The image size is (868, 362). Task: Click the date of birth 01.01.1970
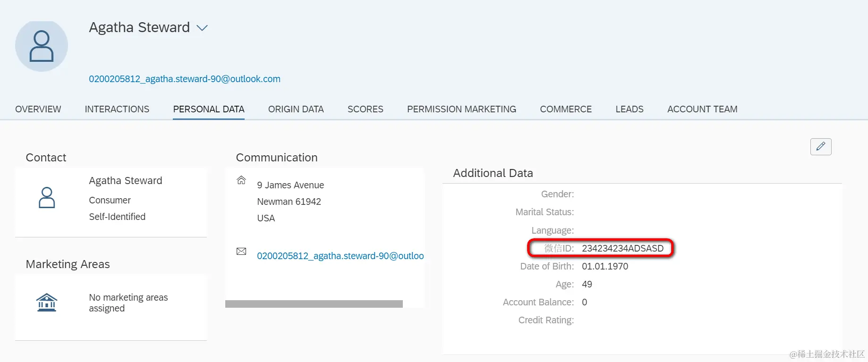pos(605,266)
